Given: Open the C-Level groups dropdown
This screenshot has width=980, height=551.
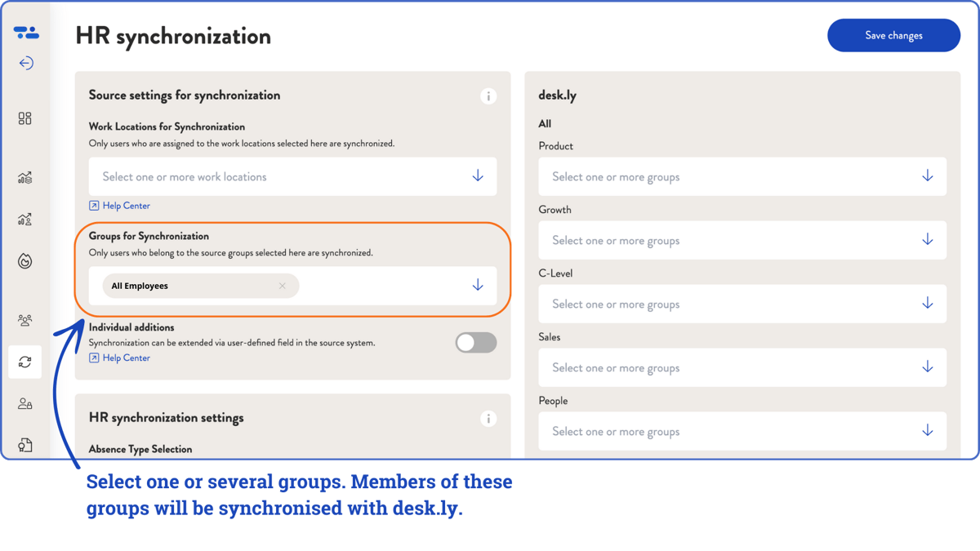Looking at the screenshot, I should click(x=927, y=304).
